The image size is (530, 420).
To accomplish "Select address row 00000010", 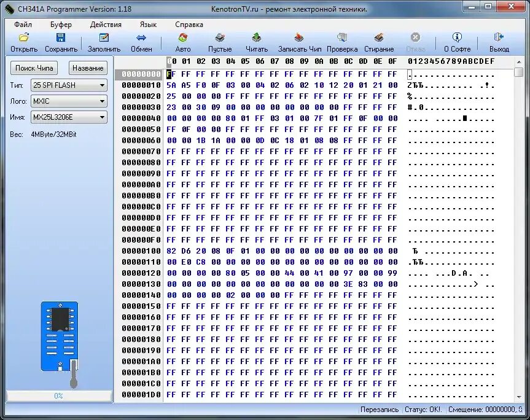I will pos(141,85).
